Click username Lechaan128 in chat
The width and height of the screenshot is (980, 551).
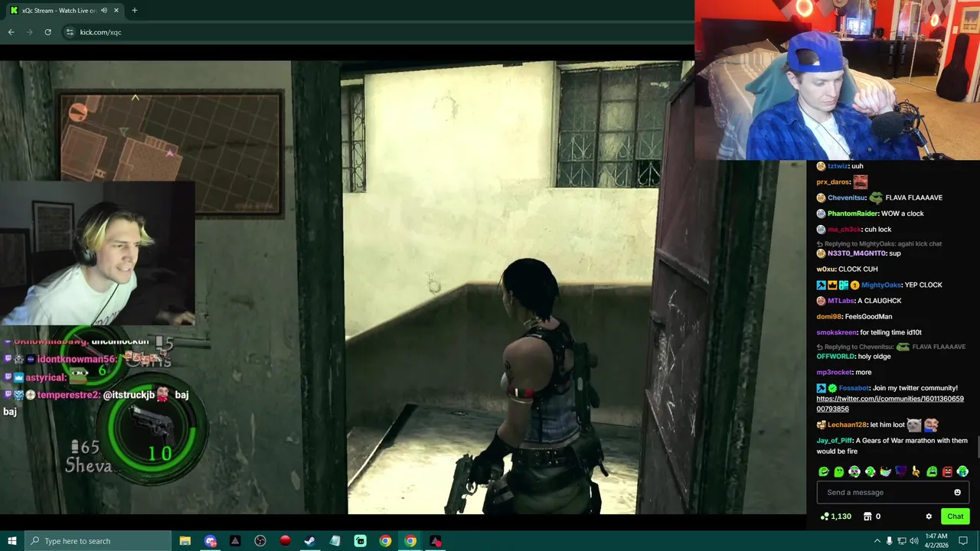tap(846, 425)
